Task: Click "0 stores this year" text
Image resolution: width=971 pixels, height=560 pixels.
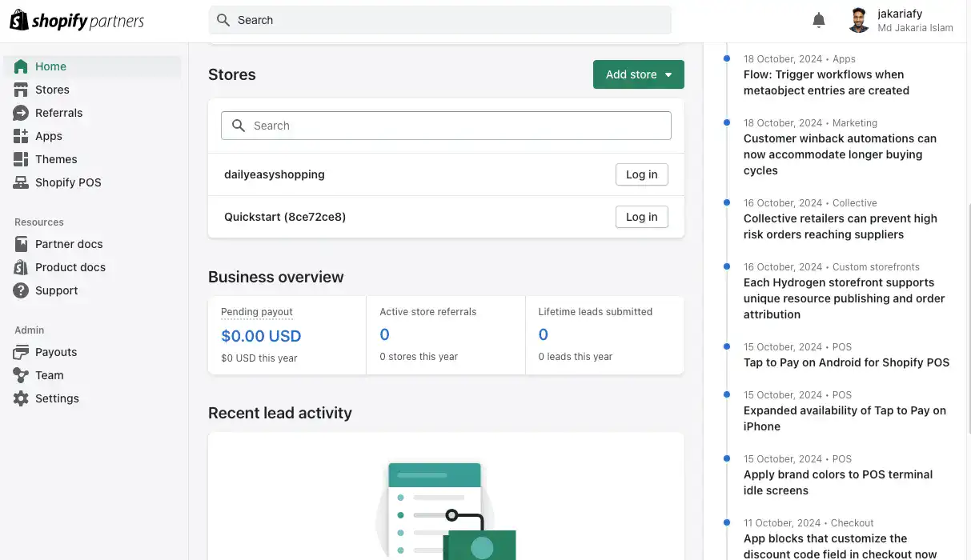Action: 419,357
